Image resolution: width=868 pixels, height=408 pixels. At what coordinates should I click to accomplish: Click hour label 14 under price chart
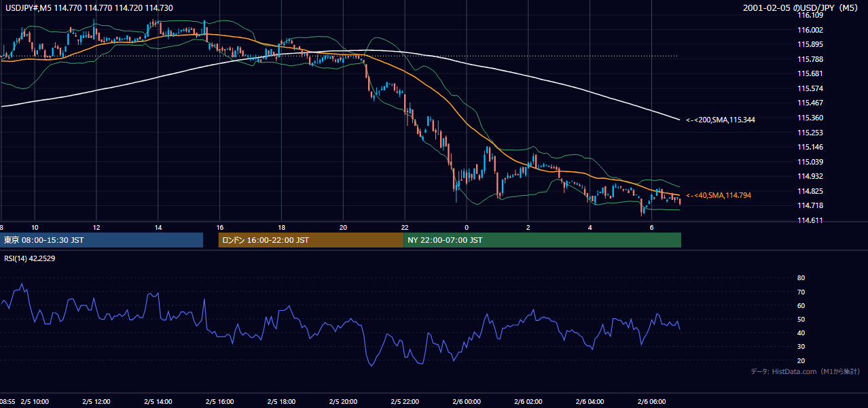click(x=158, y=227)
